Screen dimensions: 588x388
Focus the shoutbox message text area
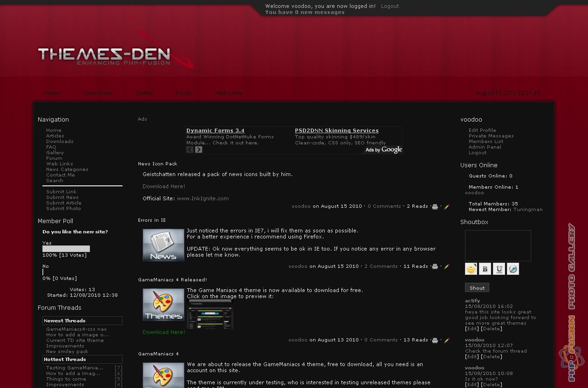(x=498, y=245)
